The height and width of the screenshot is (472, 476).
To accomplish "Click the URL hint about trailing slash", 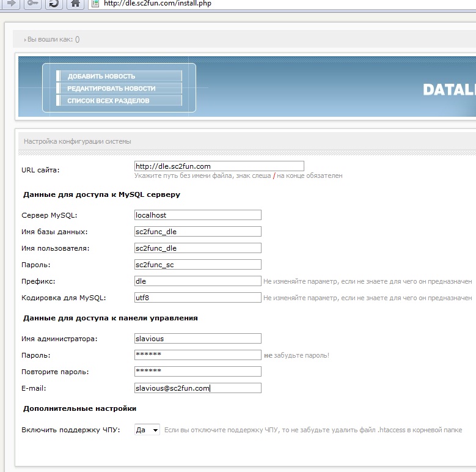I will 238,175.
